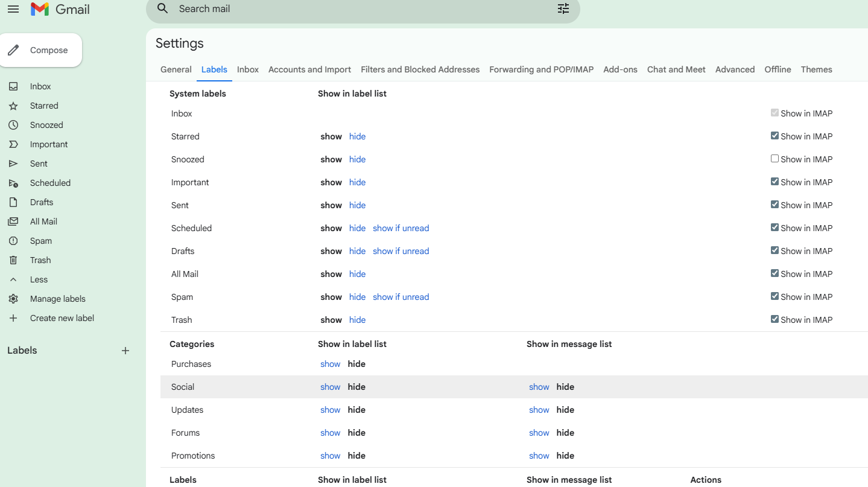
Task: Open the Spam folder icon
Action: click(13, 241)
